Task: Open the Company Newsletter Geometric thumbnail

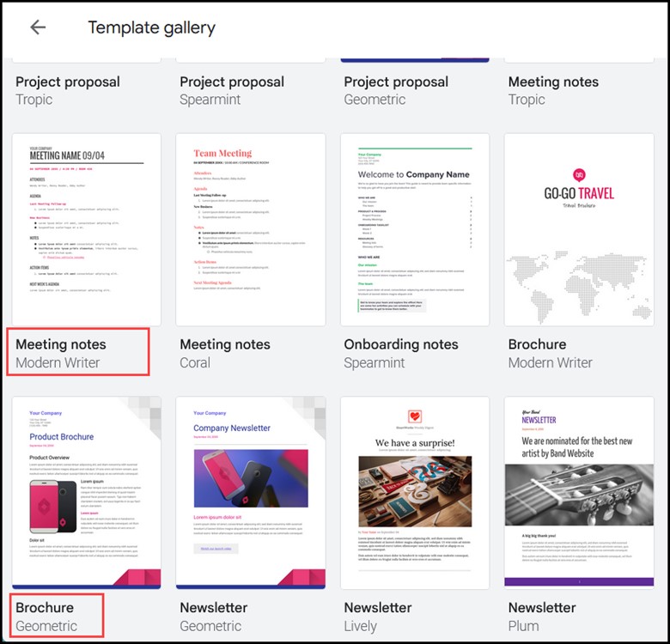Action: click(251, 493)
